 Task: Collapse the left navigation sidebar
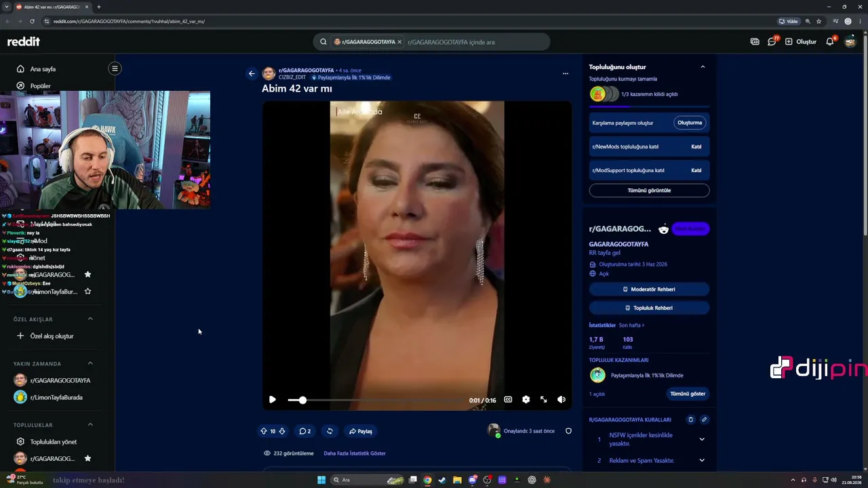[115, 68]
